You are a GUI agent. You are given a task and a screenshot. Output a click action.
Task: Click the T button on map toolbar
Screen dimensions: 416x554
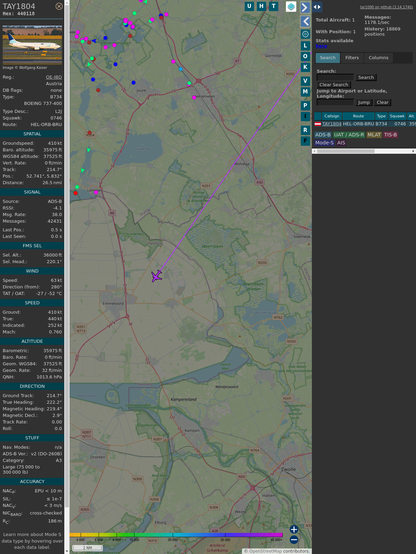[274, 6]
